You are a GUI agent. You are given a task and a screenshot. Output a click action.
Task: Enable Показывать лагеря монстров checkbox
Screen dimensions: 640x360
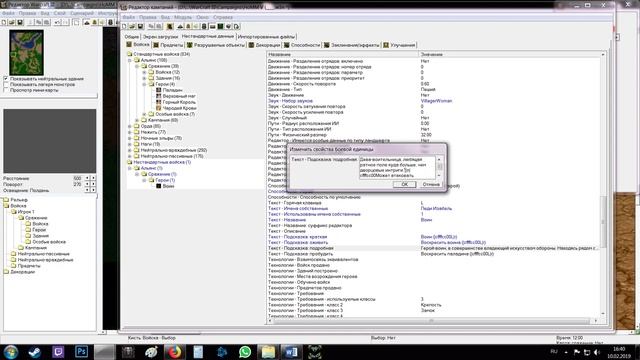pyautogui.click(x=6, y=84)
